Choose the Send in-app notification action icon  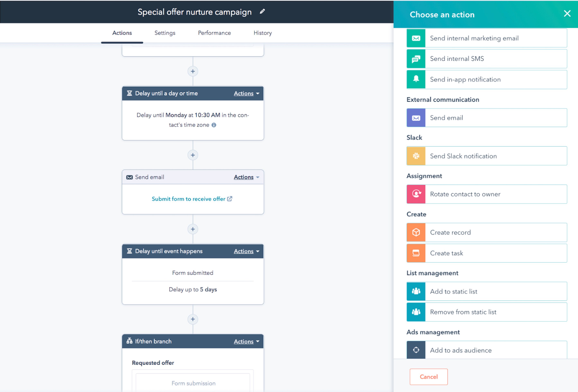pos(416,79)
